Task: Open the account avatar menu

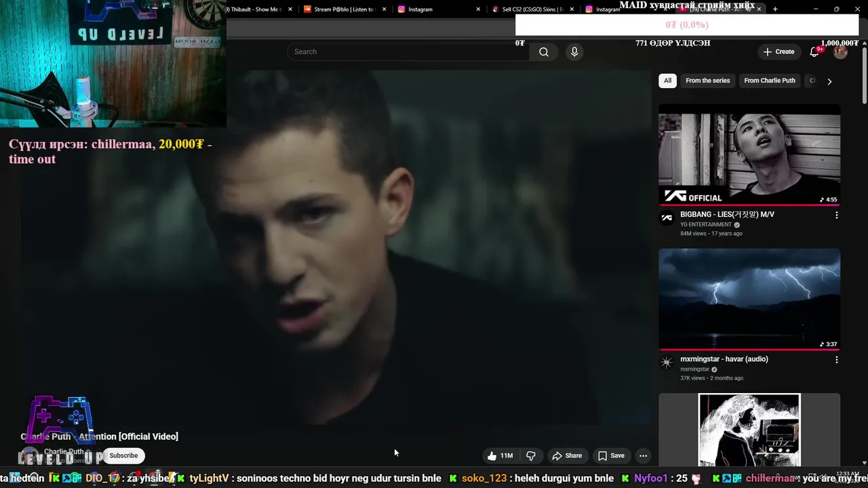Action: [840, 52]
